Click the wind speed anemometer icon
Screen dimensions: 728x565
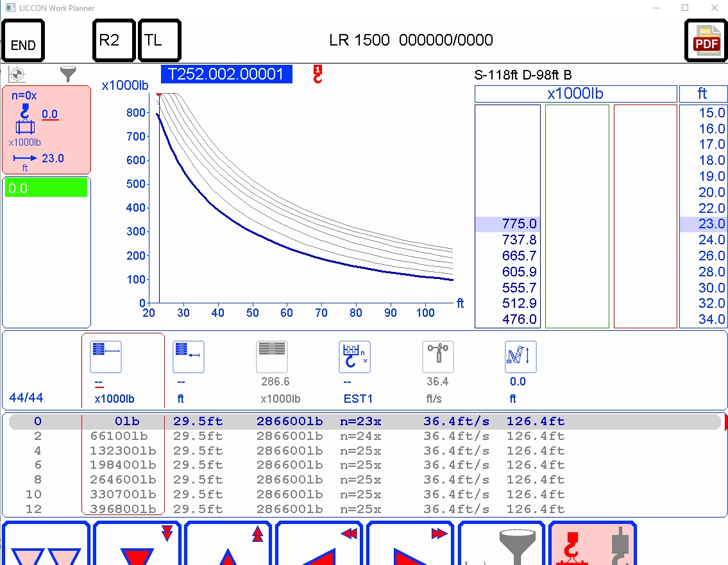[x=438, y=357]
